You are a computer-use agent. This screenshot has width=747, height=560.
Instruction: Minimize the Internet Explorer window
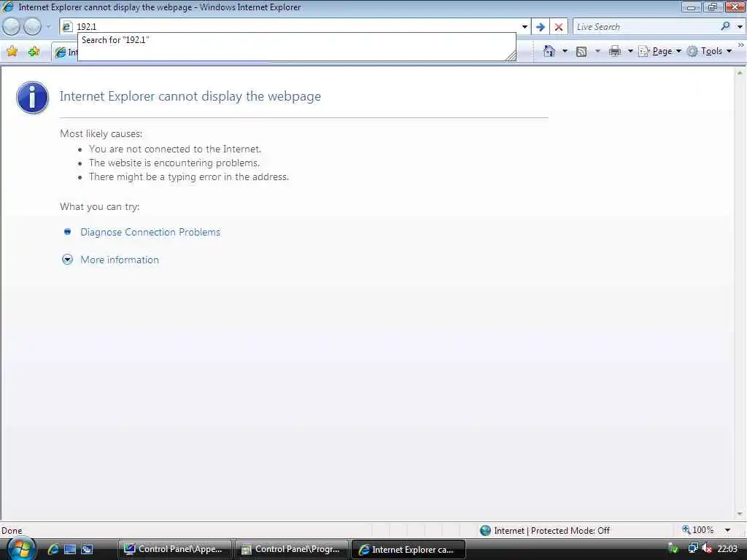[x=691, y=7]
